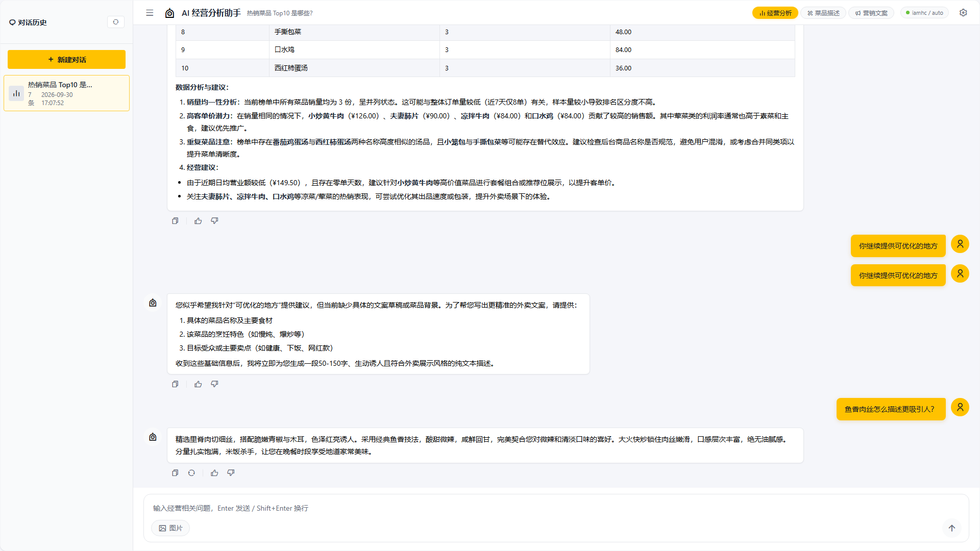Select the 鱼香肉丝怎么描述更吸引人? user message bubble
The height and width of the screenshot is (551, 980).
891,409
